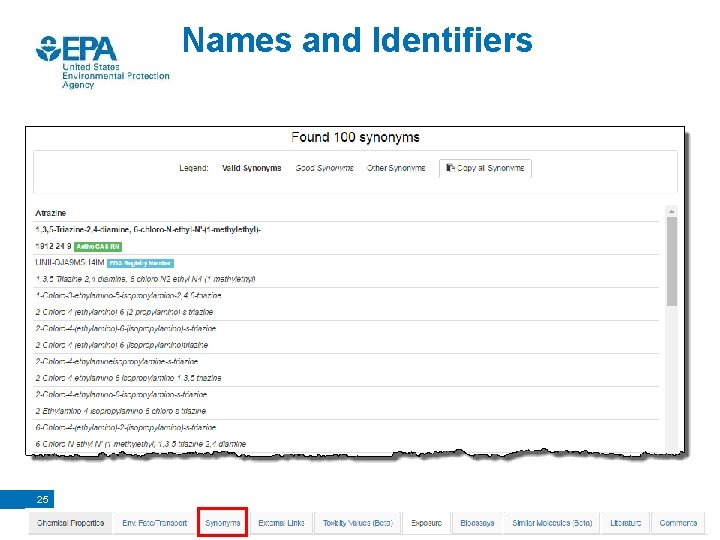
Task: Click the FDA Registry Number blue badge
Action: 140,263
